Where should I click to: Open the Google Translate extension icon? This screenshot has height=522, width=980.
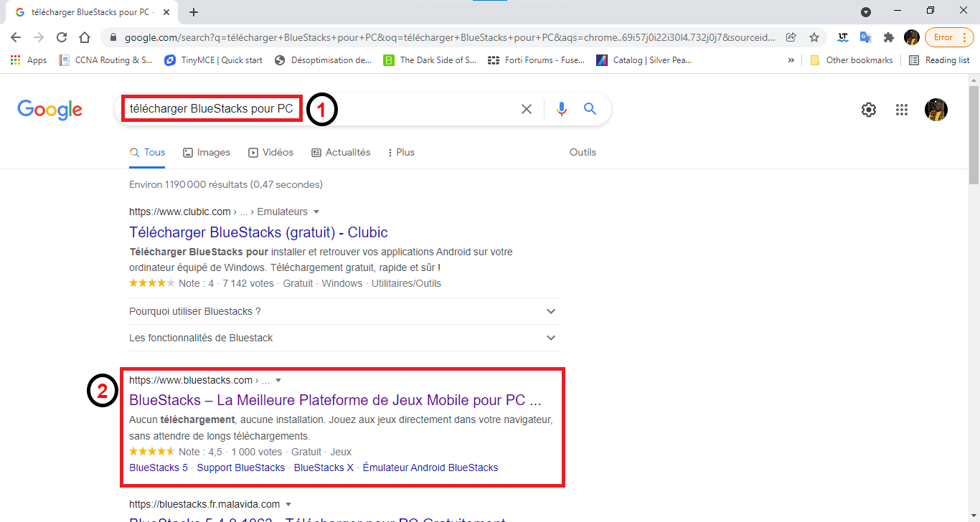(866, 37)
